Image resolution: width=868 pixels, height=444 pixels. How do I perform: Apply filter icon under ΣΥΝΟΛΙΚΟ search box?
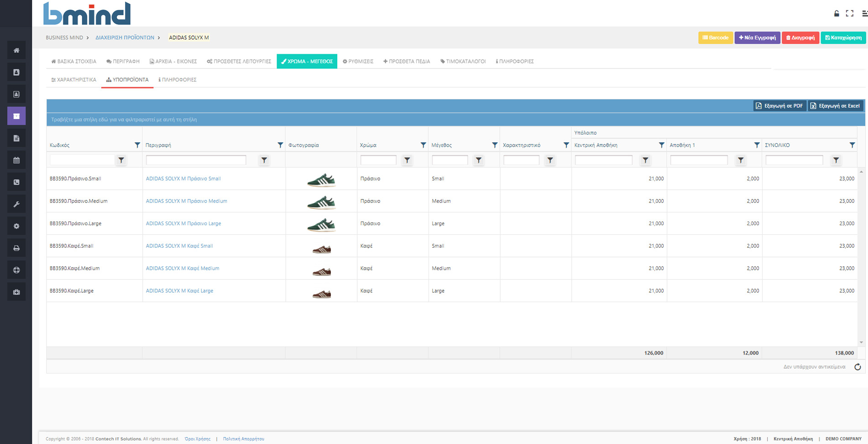point(836,160)
